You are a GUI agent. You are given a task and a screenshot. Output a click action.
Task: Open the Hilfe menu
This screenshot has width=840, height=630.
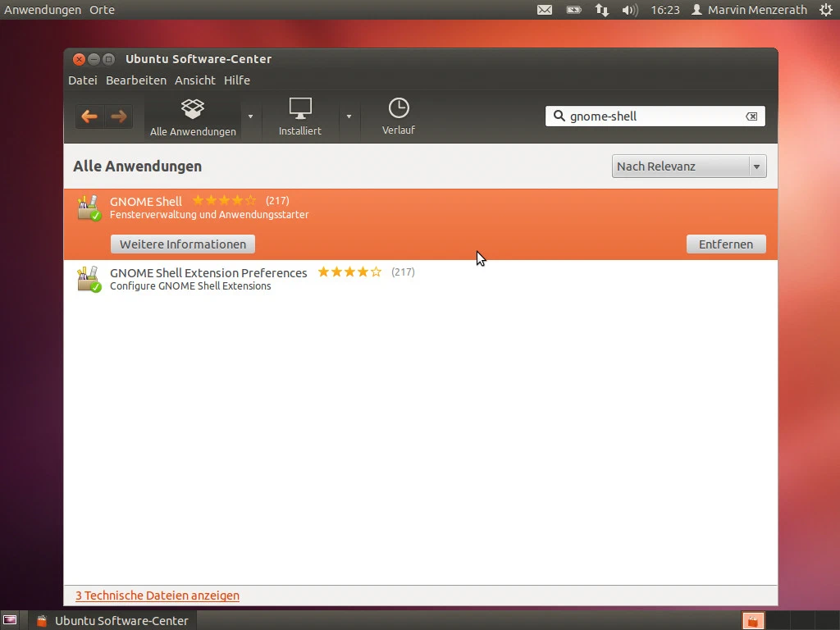[237, 80]
